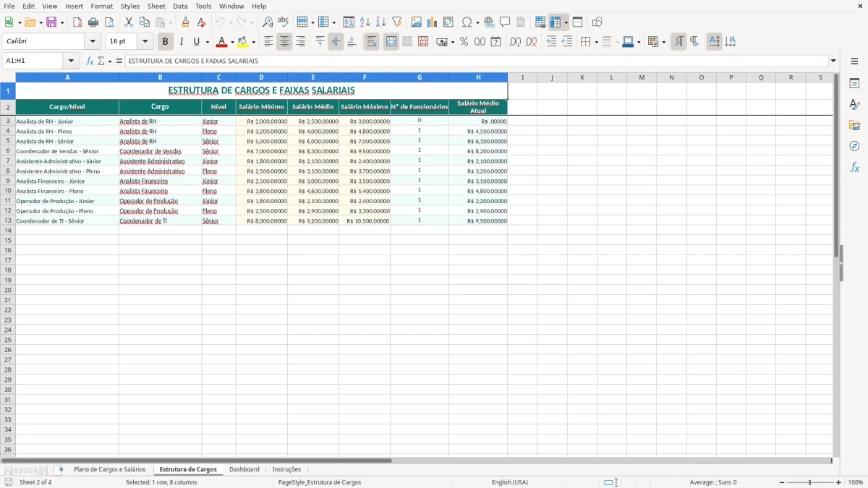
Task: Open the sidebar Navigator panel icon
Action: pyautogui.click(x=854, y=146)
